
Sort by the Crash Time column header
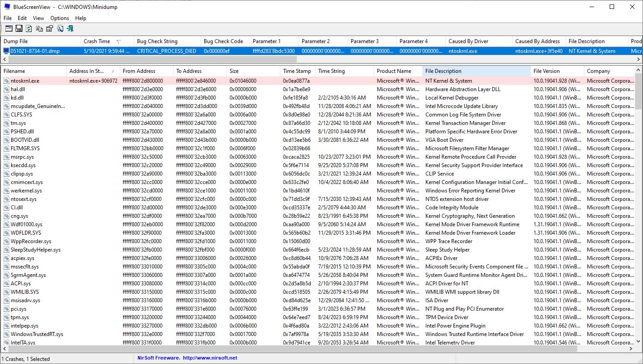point(107,41)
